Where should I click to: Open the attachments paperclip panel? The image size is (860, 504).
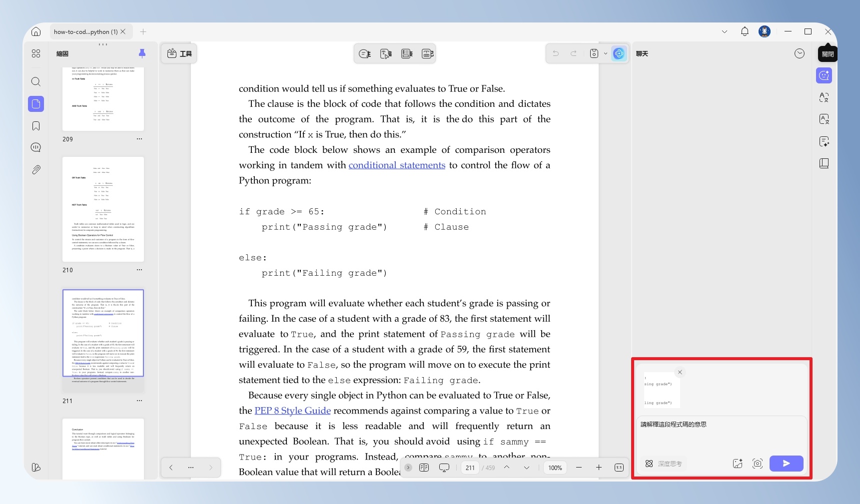click(36, 170)
